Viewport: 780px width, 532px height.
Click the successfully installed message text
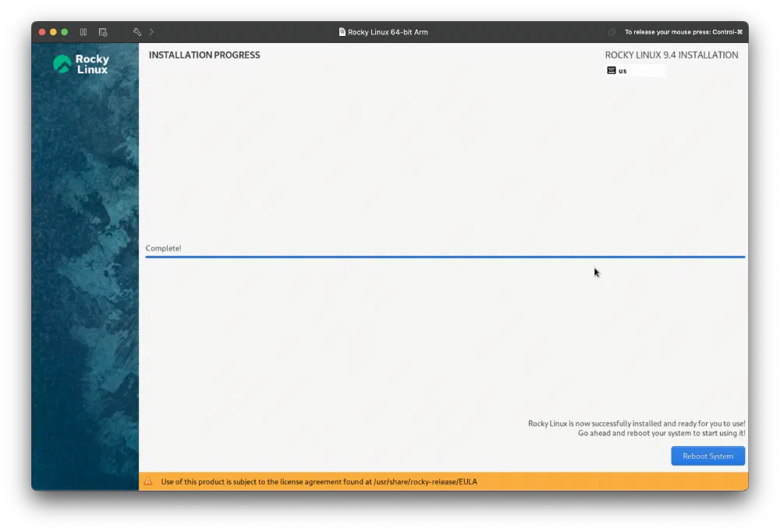(636, 424)
